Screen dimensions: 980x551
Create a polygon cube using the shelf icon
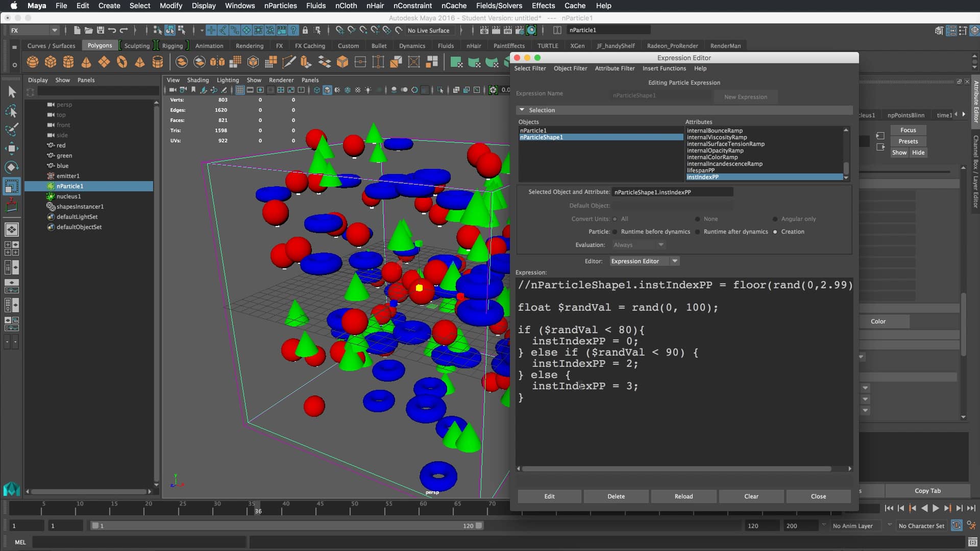coord(50,62)
